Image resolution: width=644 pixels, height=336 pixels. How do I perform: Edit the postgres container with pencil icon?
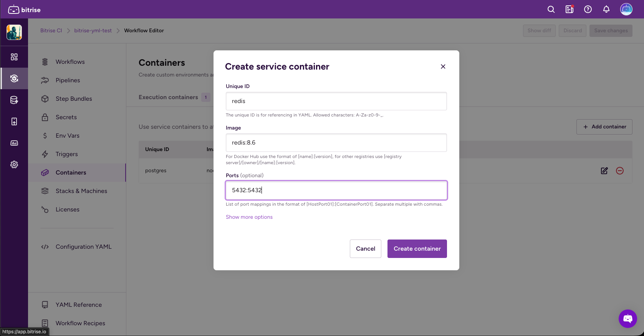click(604, 171)
